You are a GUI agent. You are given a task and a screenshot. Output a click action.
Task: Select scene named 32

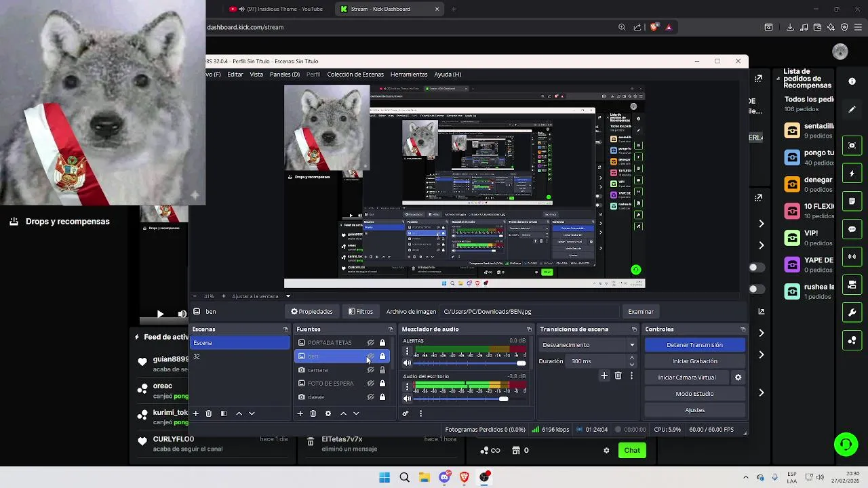240,357
